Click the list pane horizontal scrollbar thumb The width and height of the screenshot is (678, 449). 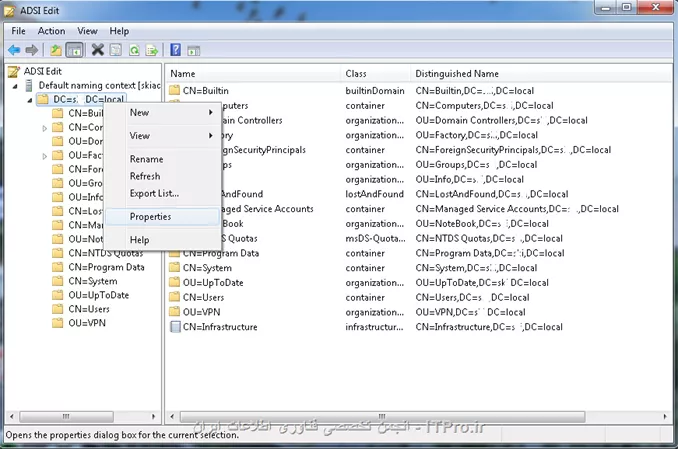coord(382,417)
